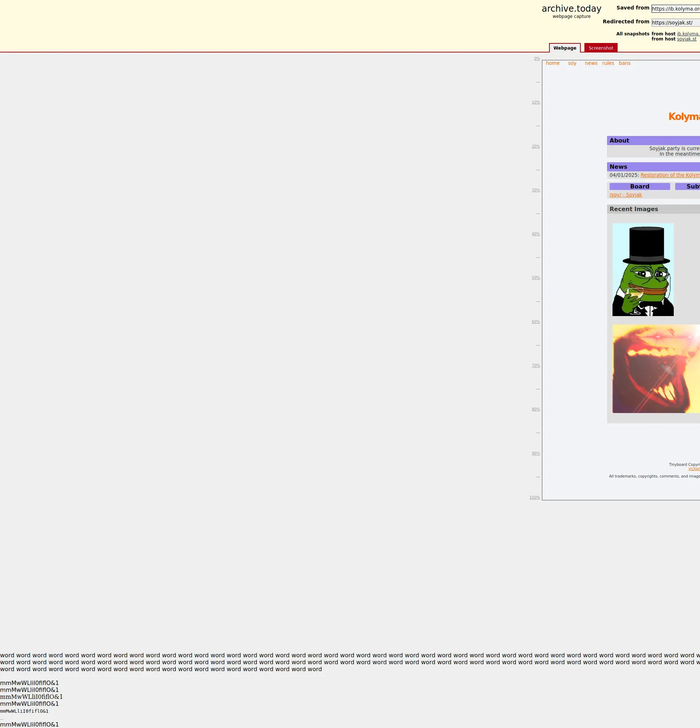Click the Kolyma orange site title
Screen dimensions: 700x728
tap(684, 117)
